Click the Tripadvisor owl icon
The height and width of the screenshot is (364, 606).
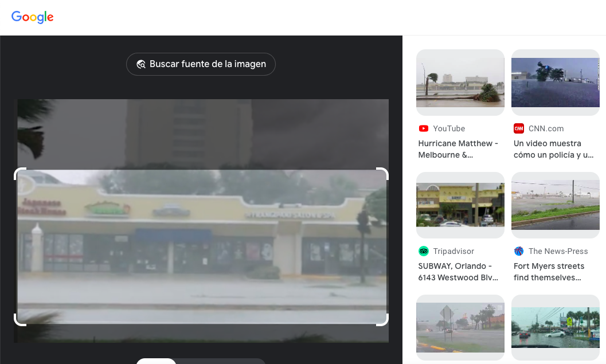coord(424,251)
